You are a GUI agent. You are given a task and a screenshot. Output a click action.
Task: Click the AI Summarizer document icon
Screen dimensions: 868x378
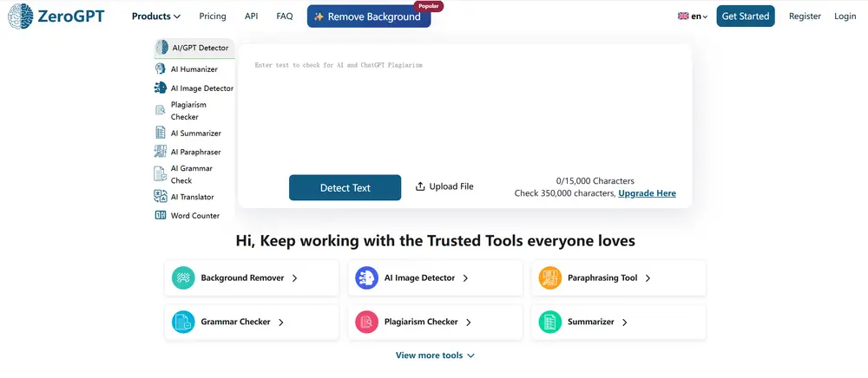point(161,133)
